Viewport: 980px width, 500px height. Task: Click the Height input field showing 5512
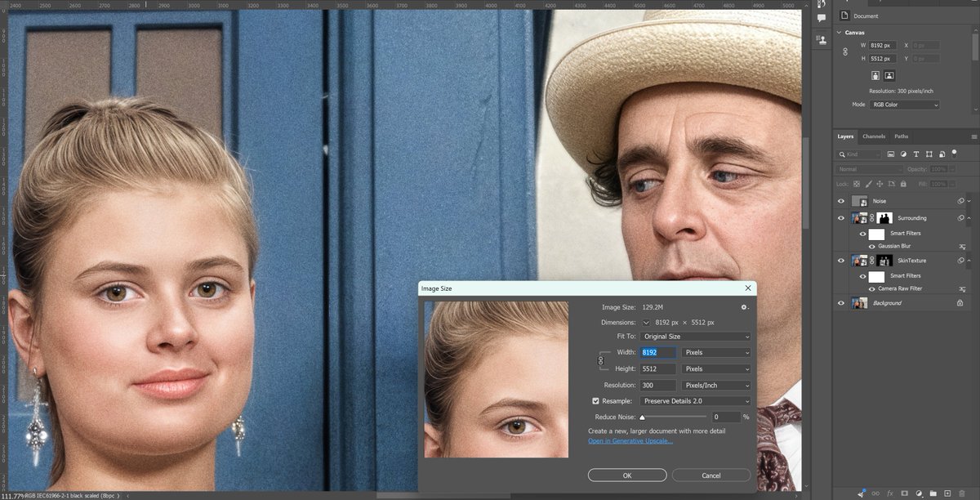click(658, 369)
